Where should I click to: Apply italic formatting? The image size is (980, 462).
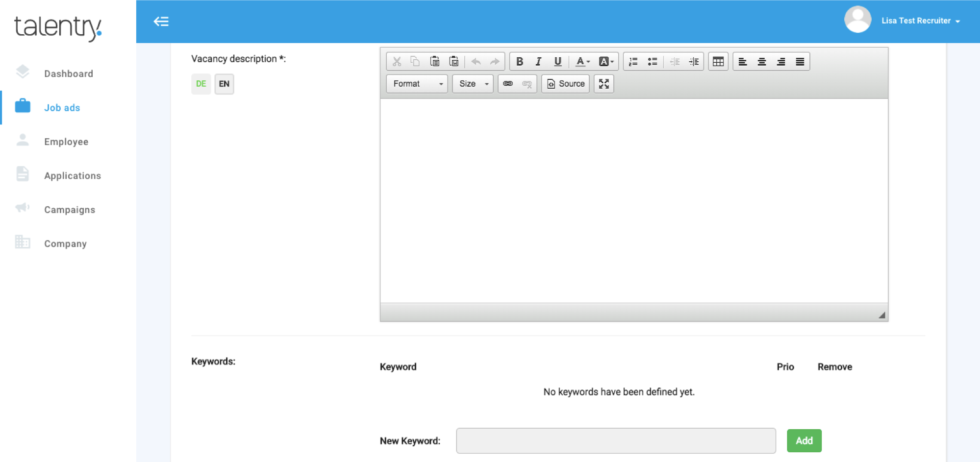(x=538, y=62)
